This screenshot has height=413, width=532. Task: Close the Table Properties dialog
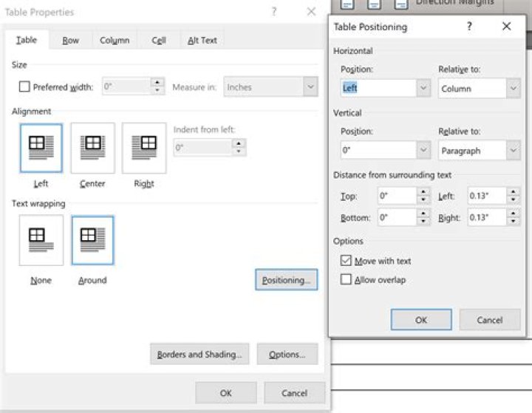(311, 12)
